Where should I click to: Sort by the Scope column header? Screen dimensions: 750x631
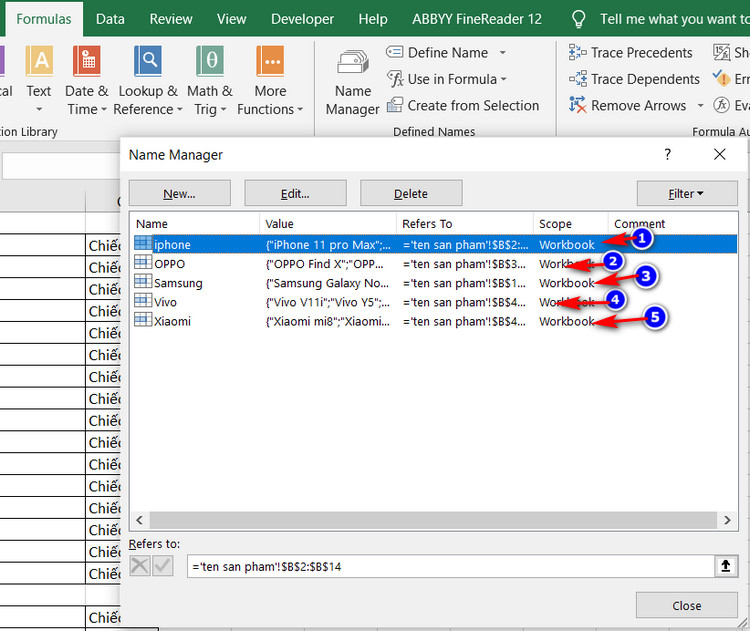click(570, 224)
